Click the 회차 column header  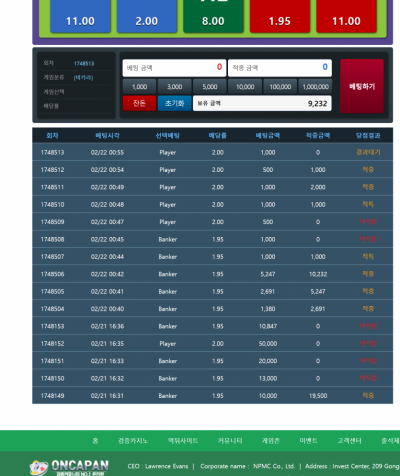[x=52, y=136]
